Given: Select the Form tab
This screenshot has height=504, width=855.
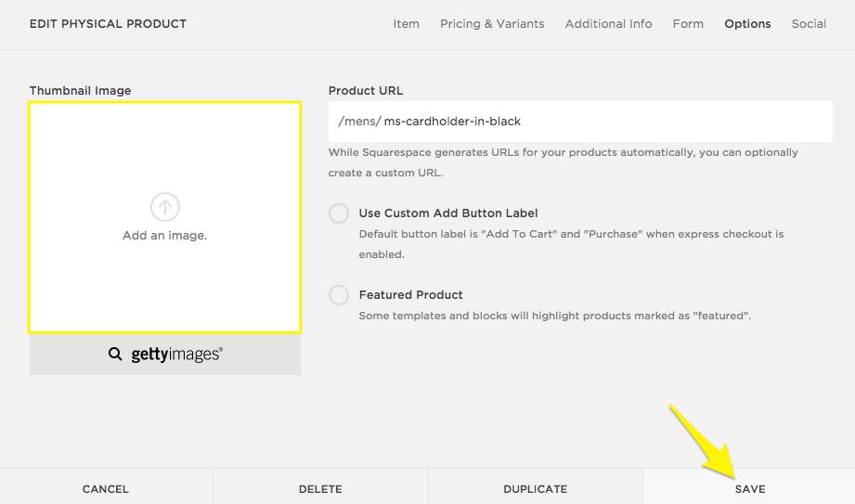Looking at the screenshot, I should pyautogui.click(x=688, y=24).
